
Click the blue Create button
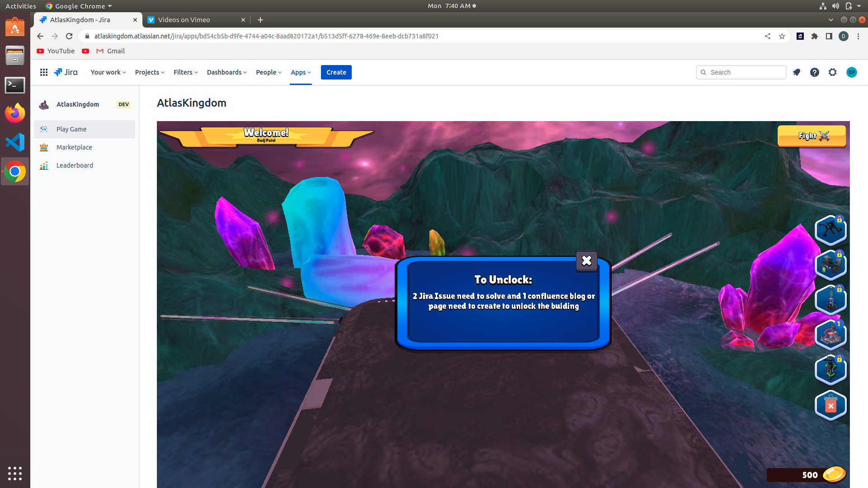pyautogui.click(x=336, y=72)
